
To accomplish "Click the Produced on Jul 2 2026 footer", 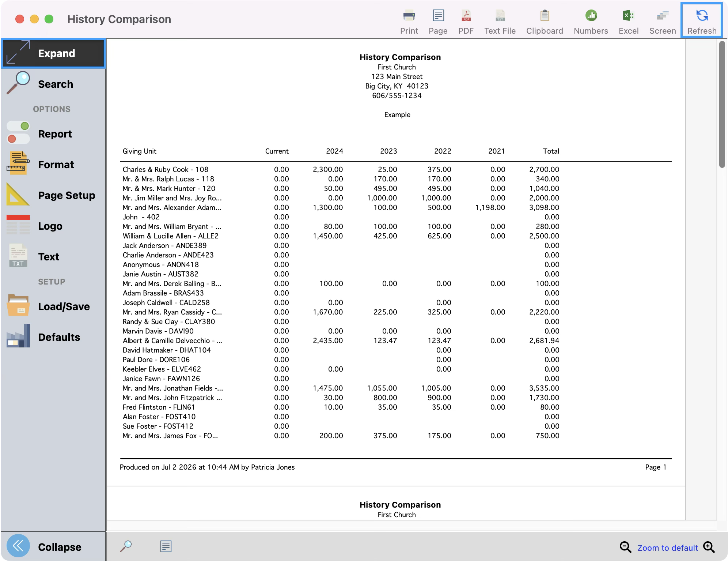I will coord(207,467).
